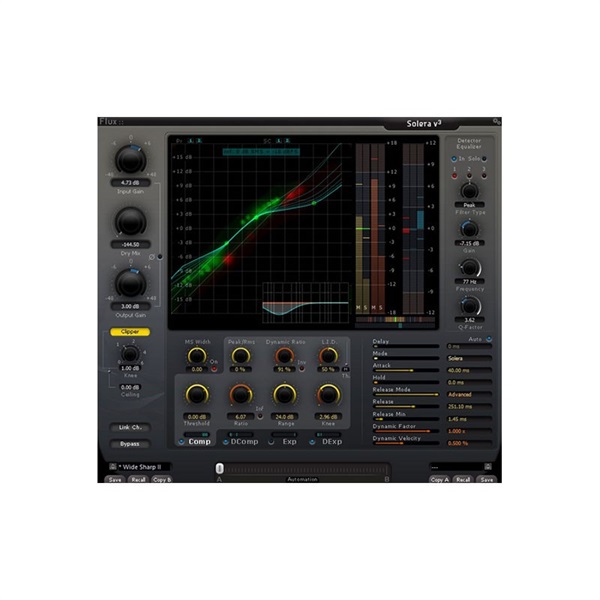Select detector EQ band 2 LED
The image size is (600, 600).
pos(469,176)
